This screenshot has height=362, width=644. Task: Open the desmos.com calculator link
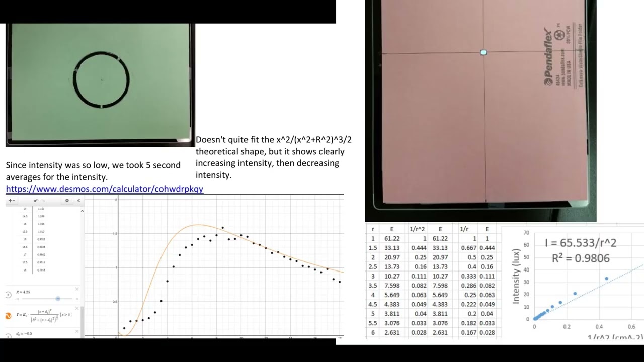tap(105, 189)
